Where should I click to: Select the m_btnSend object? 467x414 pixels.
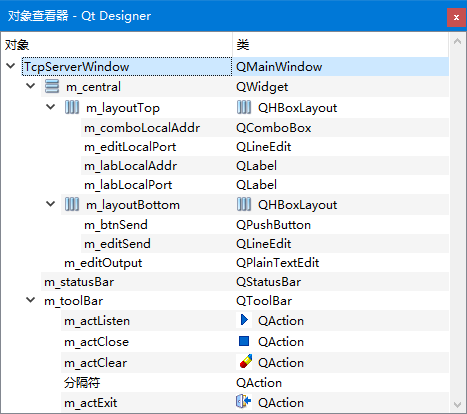pyautogui.click(x=116, y=225)
